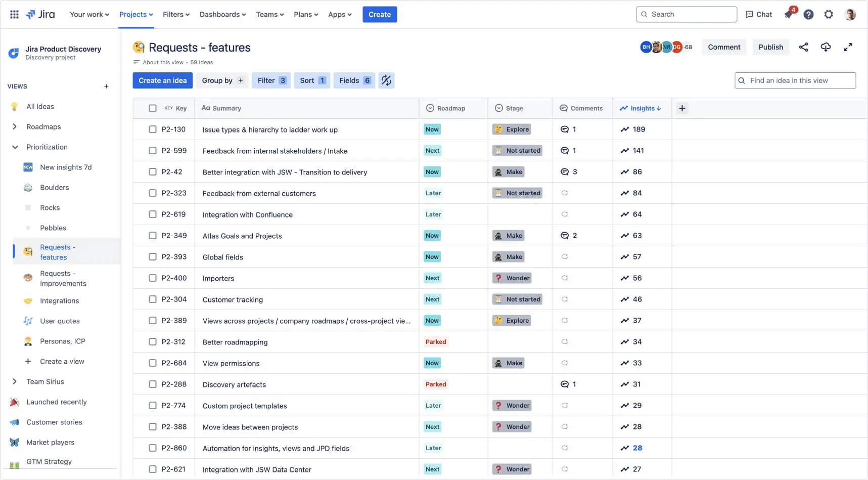Open Personas, ICP view
Image resolution: width=868 pixels, height=480 pixels.
click(62, 341)
